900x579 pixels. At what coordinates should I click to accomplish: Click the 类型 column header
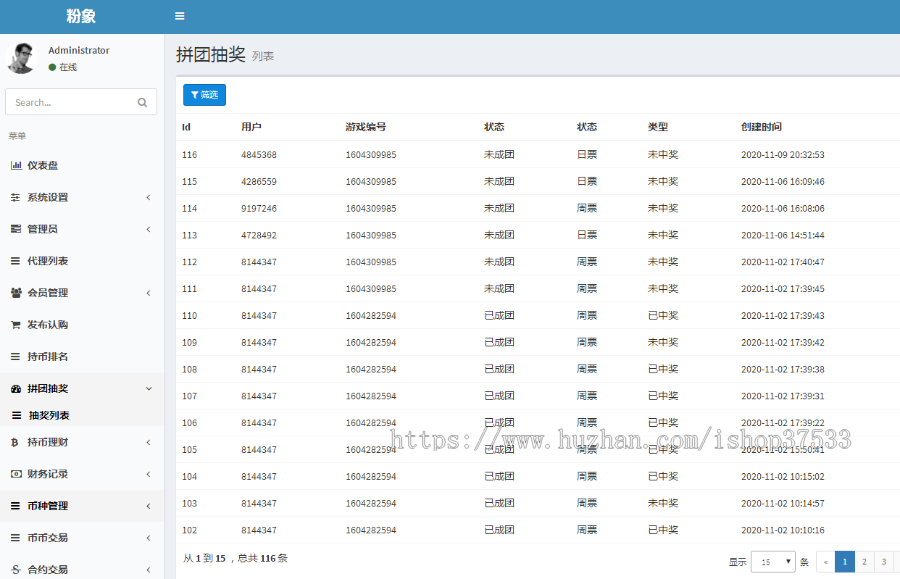click(658, 127)
